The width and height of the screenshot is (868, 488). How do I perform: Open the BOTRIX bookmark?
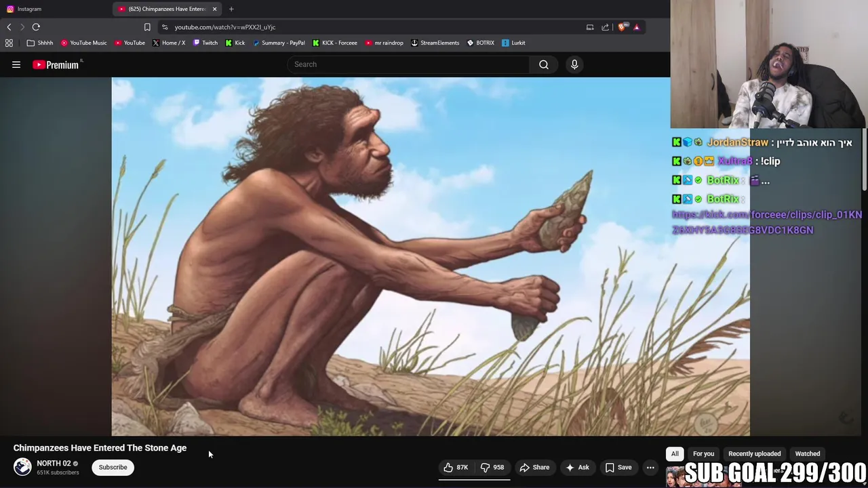[x=480, y=43]
